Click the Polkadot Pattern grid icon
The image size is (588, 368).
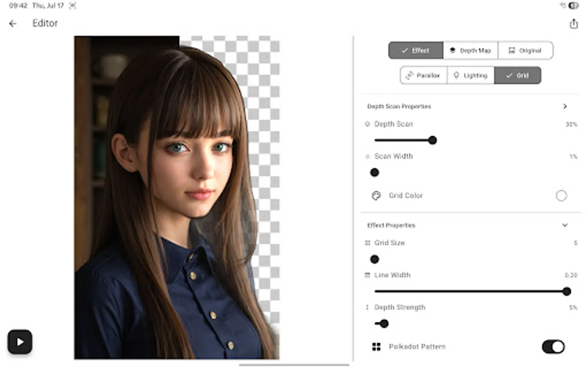click(376, 346)
